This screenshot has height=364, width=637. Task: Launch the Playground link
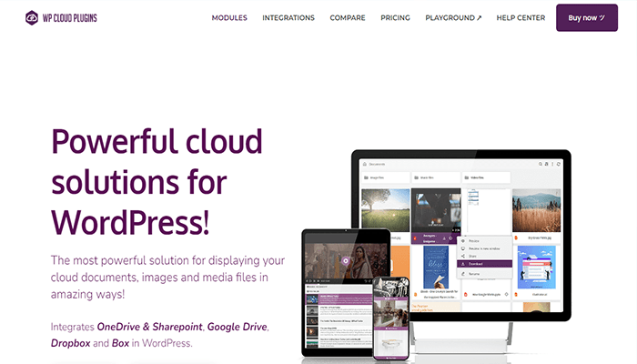pos(453,18)
